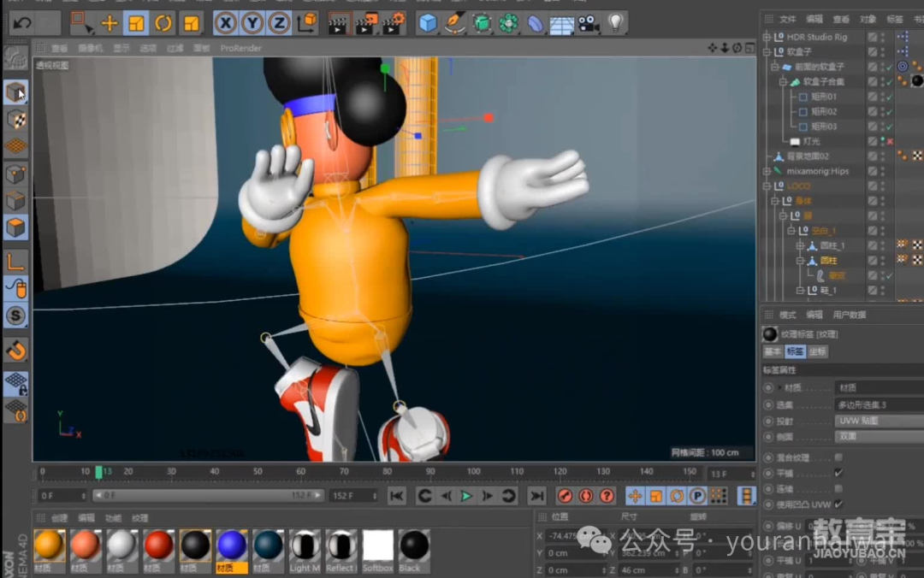The image size is (924, 578).
Task: Enable the 混合纹理 checkbox
Action: 838,457
